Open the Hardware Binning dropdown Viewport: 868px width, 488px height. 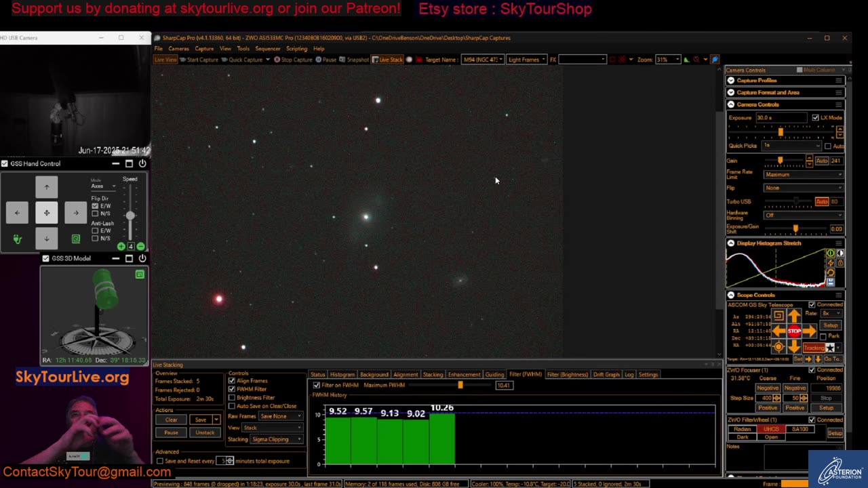point(803,216)
